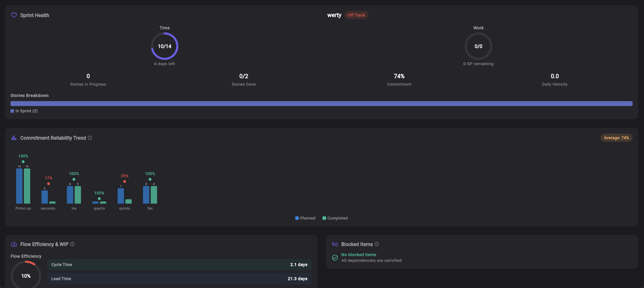Select the bar chart icon near Commitment Reliability Trend
This screenshot has height=288, width=644.
point(14,138)
